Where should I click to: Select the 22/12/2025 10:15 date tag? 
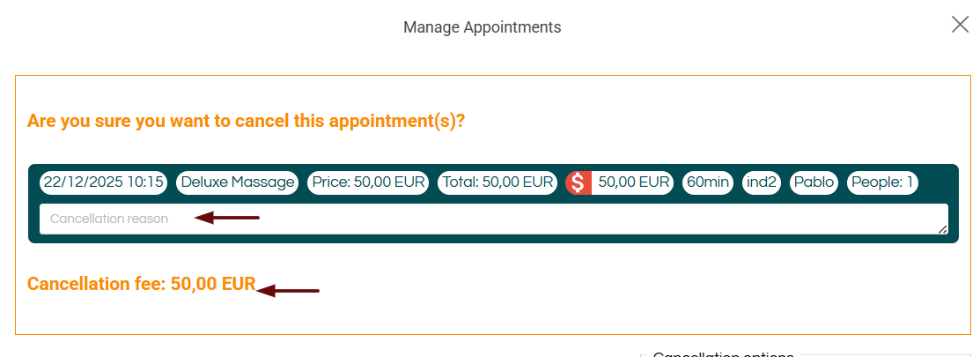pyautogui.click(x=104, y=182)
